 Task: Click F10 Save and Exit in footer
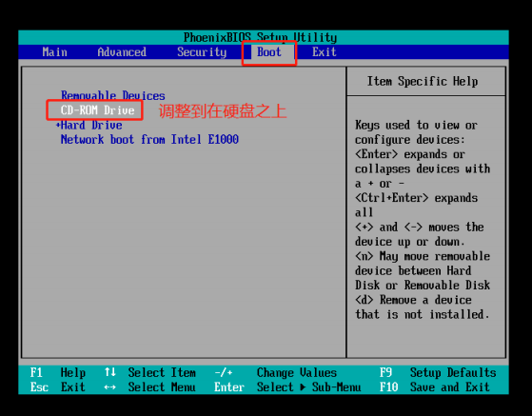435,387
